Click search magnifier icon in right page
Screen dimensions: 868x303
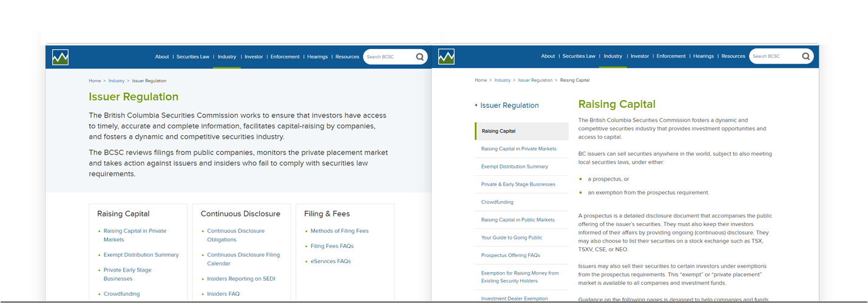pyautogui.click(x=806, y=56)
